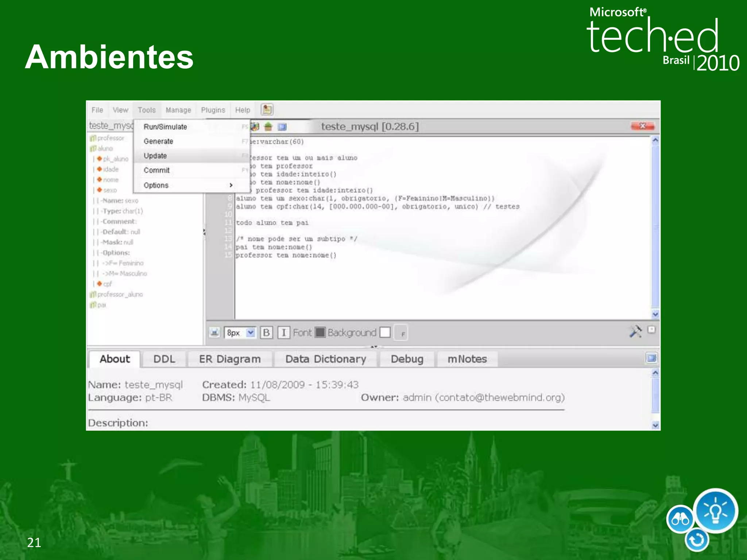Click the small square icon right of hammer
Image resolution: width=747 pixels, height=560 pixels.
click(x=651, y=330)
